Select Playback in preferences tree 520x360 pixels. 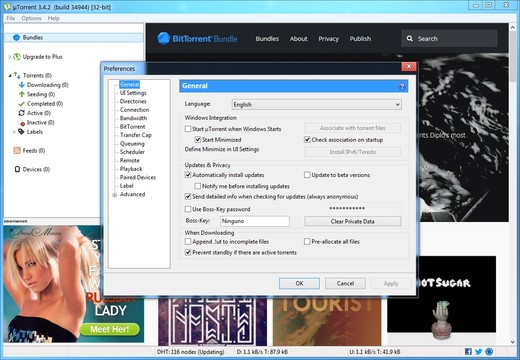click(131, 169)
